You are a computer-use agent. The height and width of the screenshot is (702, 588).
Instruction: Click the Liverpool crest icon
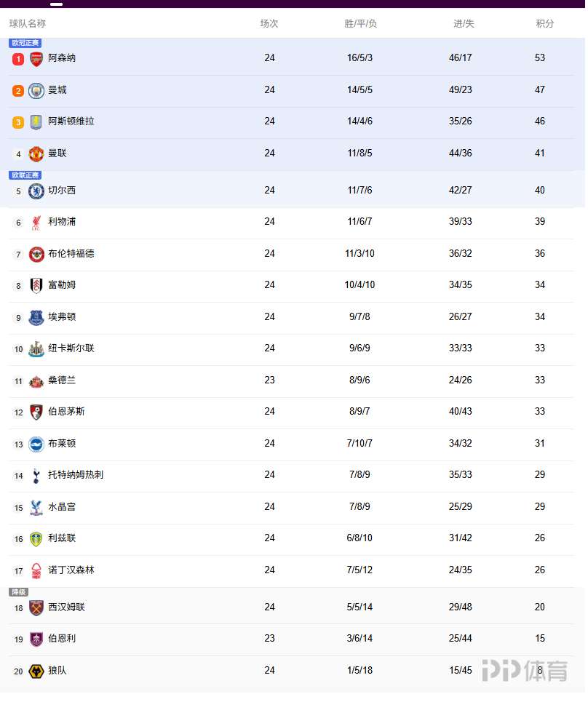[36, 223]
